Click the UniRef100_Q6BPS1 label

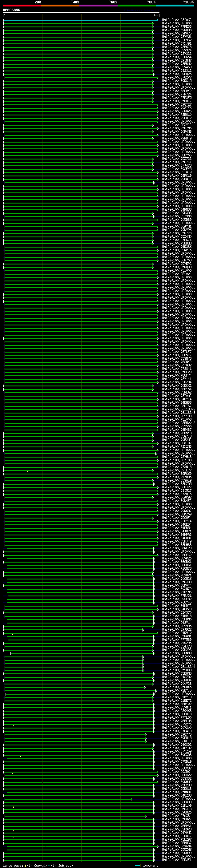(x=177, y=826)
